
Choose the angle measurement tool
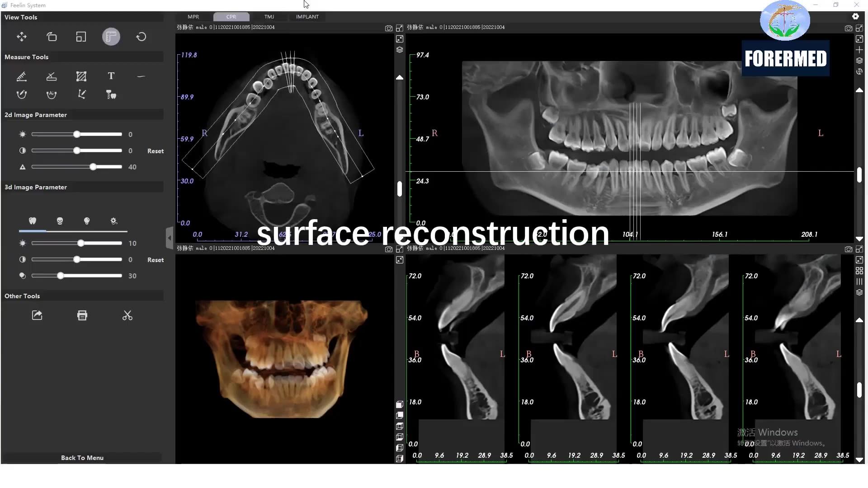pyautogui.click(x=51, y=76)
